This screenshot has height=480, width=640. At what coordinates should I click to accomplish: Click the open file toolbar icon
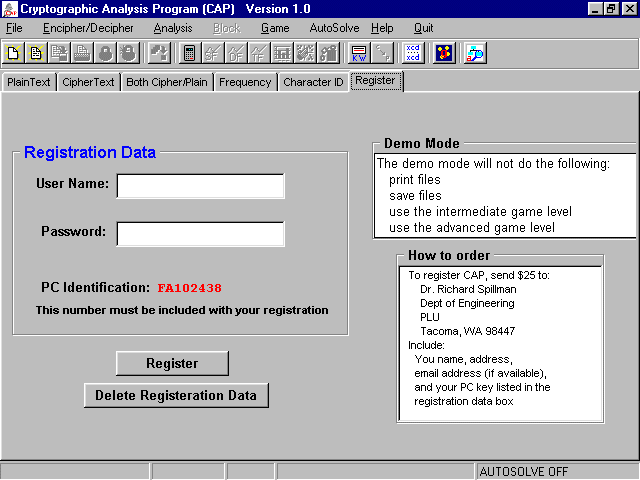point(37,53)
